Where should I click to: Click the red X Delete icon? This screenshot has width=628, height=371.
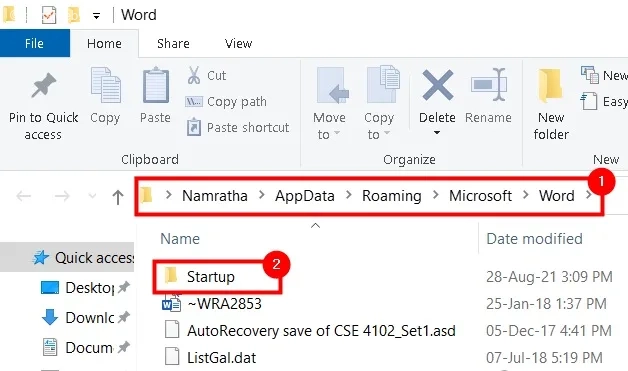[x=438, y=85]
